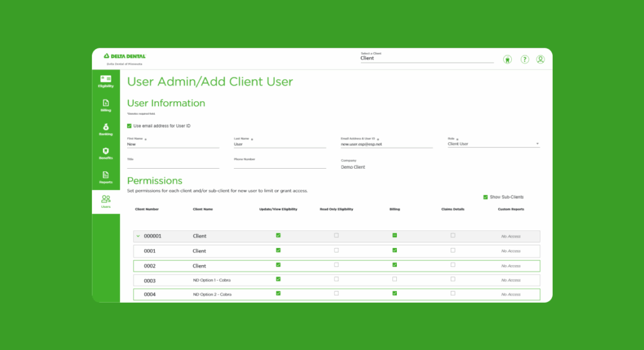644x350 pixels.
Task: Click No Access in row 000001
Action: [511, 237]
